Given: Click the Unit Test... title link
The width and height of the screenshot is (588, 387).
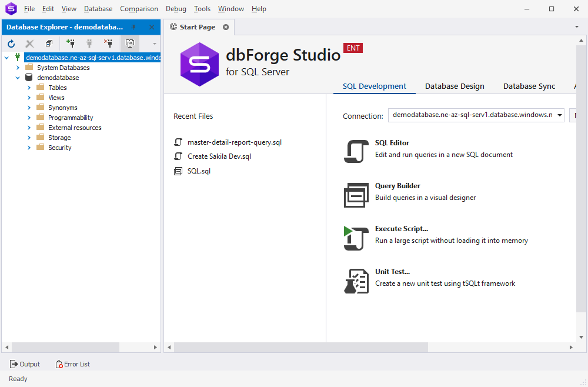Looking at the screenshot, I should pyautogui.click(x=392, y=272).
